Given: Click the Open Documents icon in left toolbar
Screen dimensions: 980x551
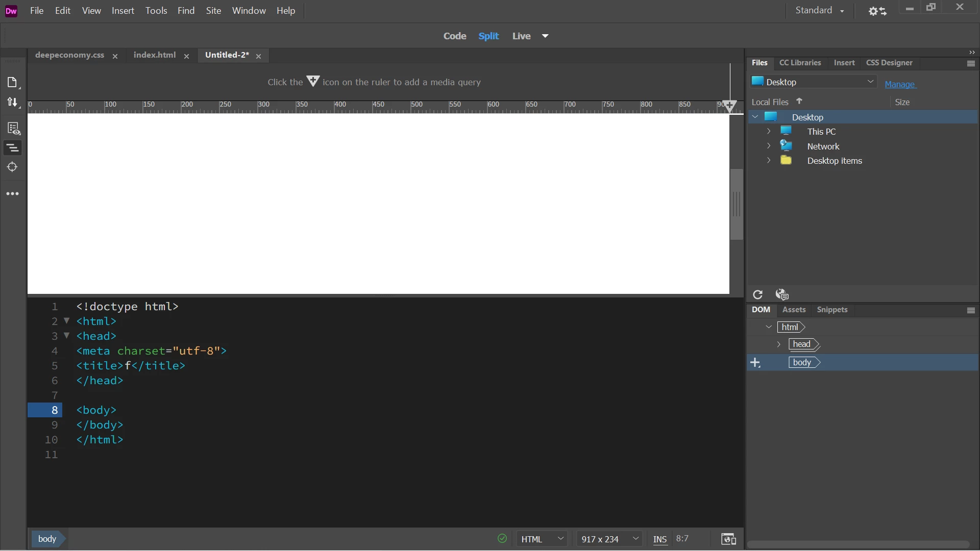Looking at the screenshot, I should tap(12, 82).
